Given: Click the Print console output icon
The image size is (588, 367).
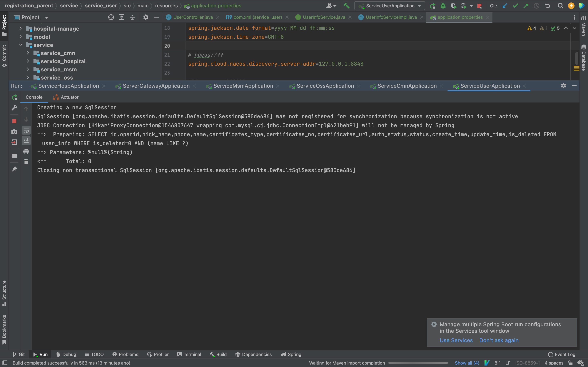Looking at the screenshot, I should coord(26,151).
